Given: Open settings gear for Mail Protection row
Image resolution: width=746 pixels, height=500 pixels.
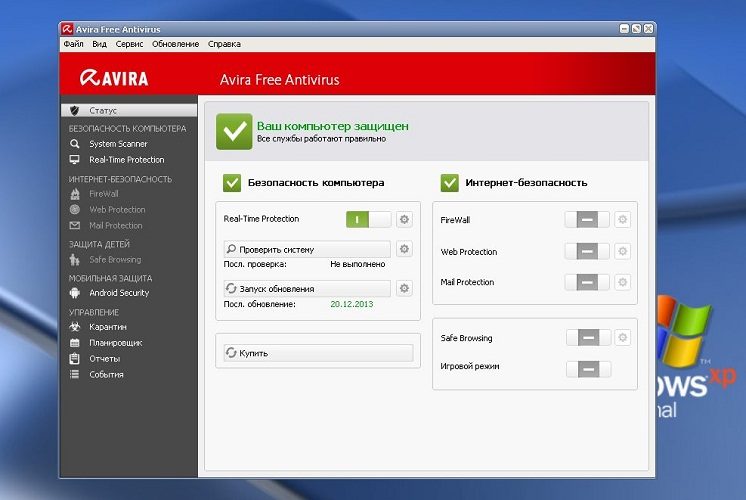Looking at the screenshot, I should [x=622, y=282].
